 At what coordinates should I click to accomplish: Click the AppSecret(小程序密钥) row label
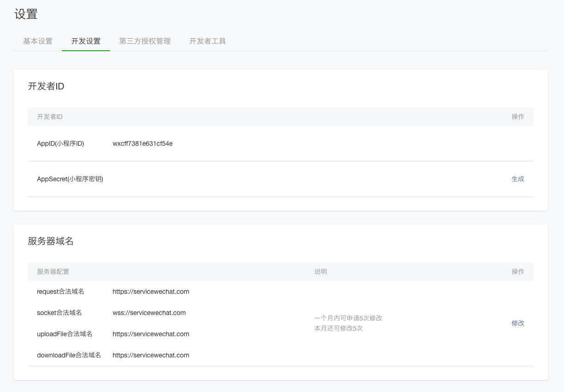tap(70, 178)
